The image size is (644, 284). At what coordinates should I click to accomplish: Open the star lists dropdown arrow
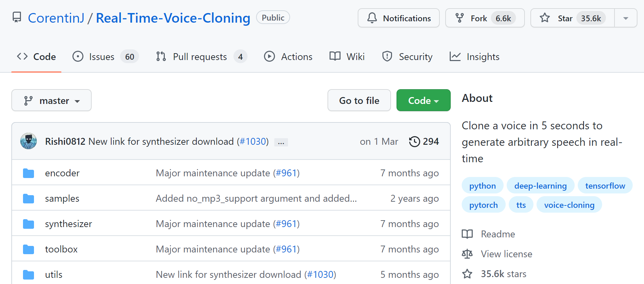point(625,18)
